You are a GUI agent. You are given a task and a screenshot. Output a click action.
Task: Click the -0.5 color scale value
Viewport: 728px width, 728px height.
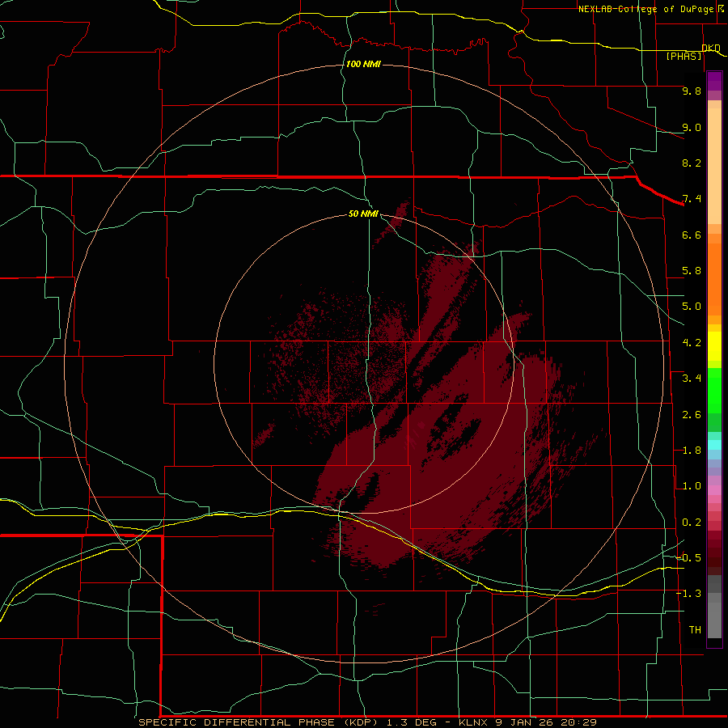pyautogui.click(x=689, y=557)
